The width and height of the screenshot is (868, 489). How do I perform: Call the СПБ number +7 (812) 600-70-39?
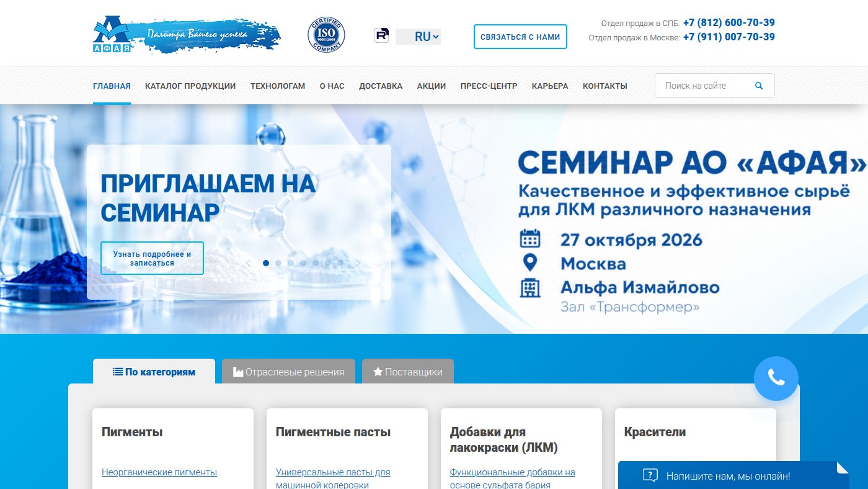tap(729, 23)
